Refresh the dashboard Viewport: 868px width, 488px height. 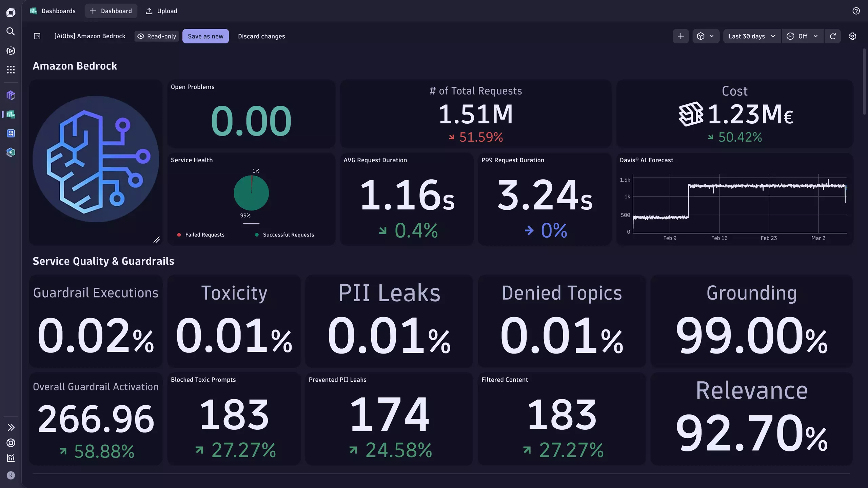[x=833, y=36]
